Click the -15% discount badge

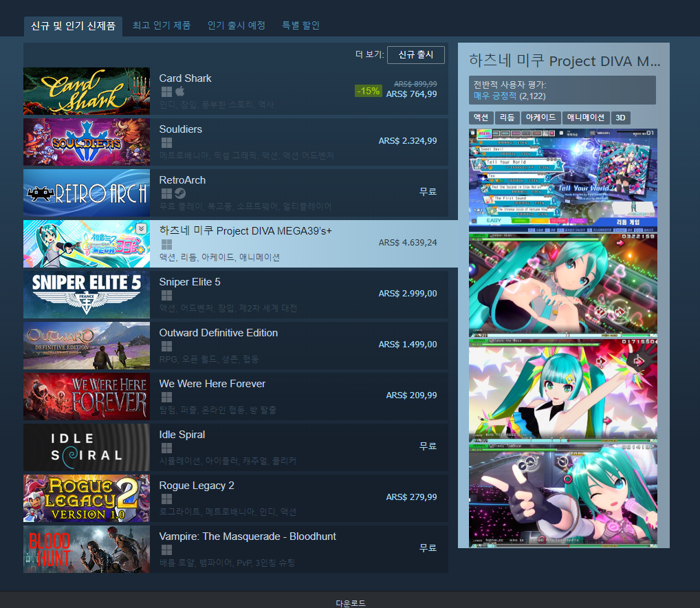(369, 91)
